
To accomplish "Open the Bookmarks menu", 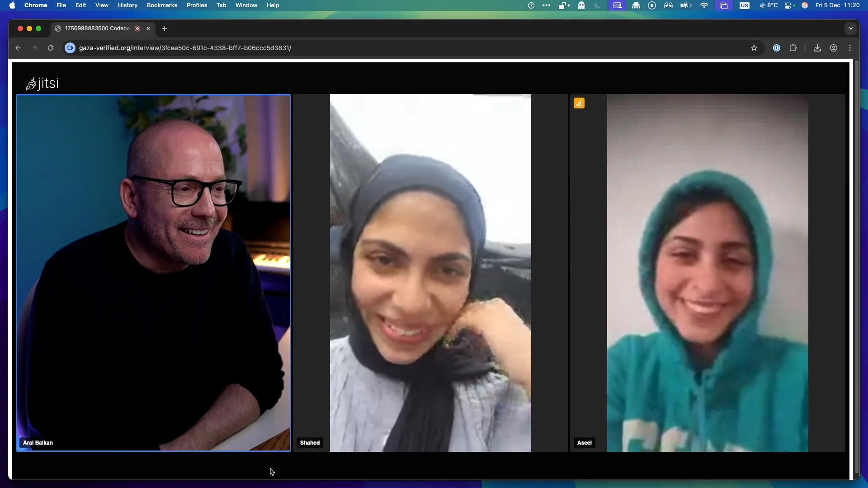I will click(162, 5).
